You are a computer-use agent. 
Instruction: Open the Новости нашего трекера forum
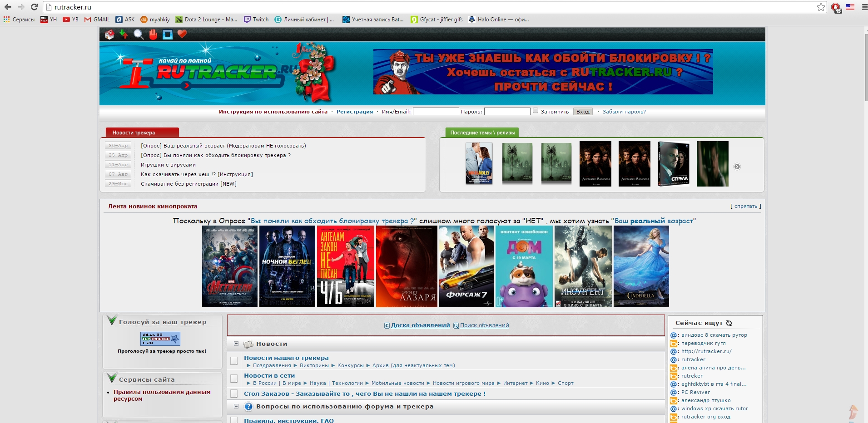286,358
